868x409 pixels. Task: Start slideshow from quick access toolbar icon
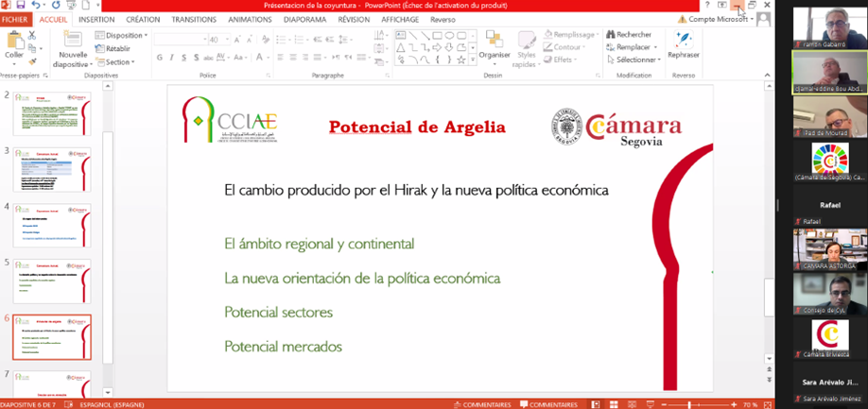[x=71, y=5]
